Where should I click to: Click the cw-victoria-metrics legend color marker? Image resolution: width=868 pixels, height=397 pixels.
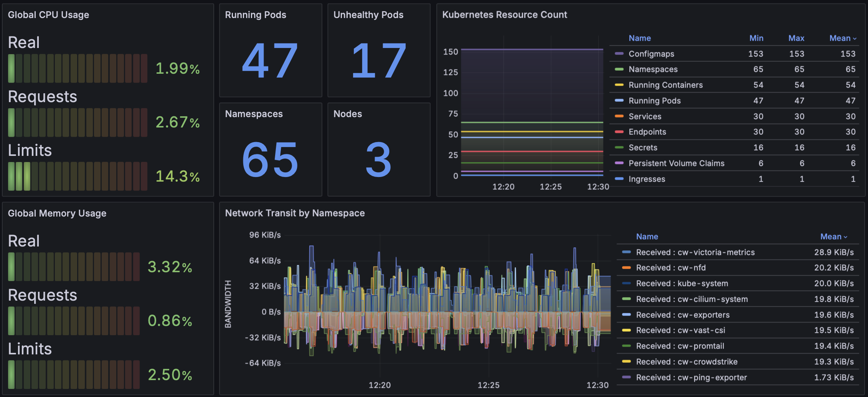click(626, 252)
